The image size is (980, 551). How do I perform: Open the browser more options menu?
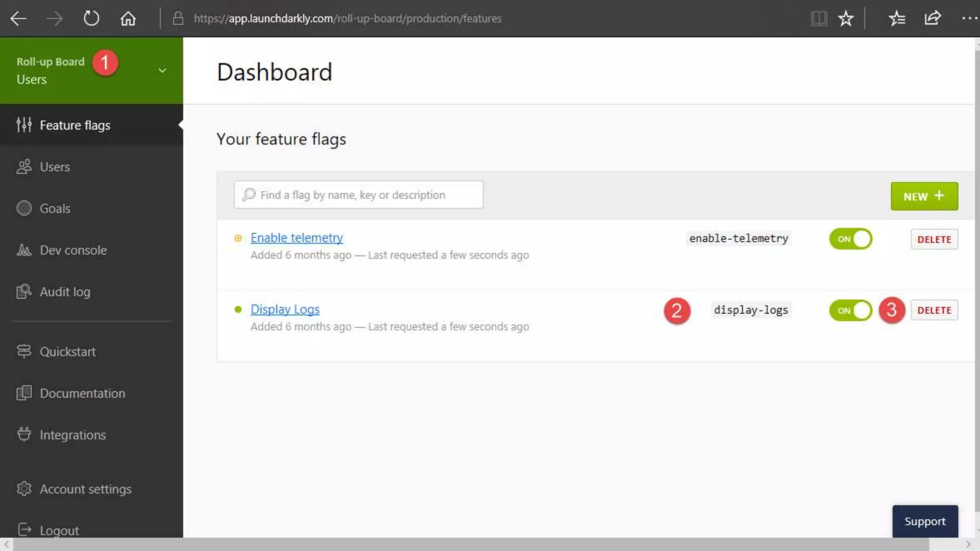(x=969, y=19)
